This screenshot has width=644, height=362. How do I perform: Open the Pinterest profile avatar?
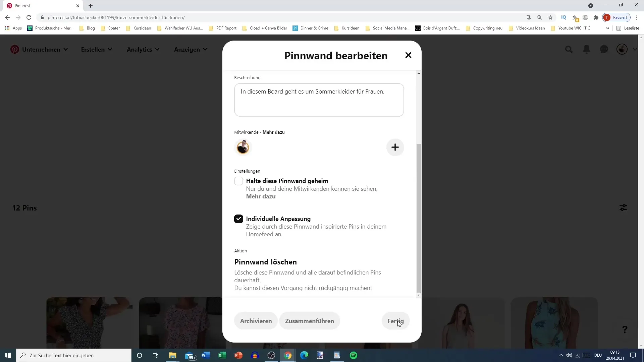coord(622,49)
